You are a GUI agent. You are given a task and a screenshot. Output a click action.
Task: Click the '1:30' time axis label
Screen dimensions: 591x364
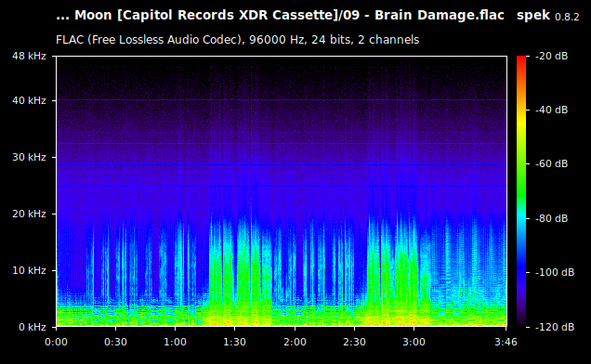tap(235, 342)
